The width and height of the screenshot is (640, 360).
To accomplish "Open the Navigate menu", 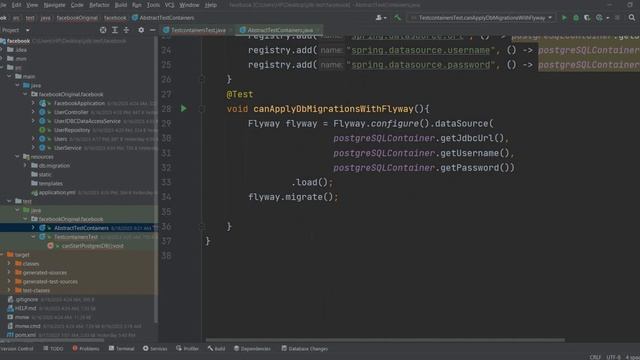I will [x=54, y=5].
